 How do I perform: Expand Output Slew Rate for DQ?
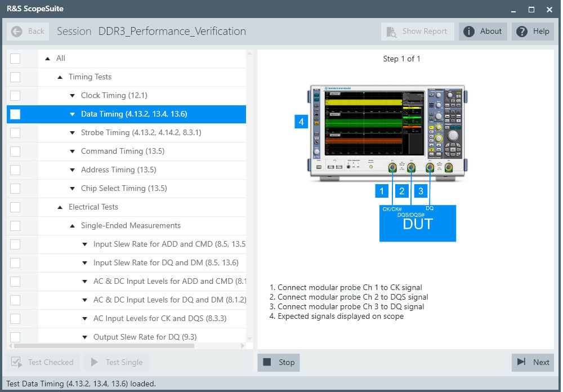tap(84, 337)
